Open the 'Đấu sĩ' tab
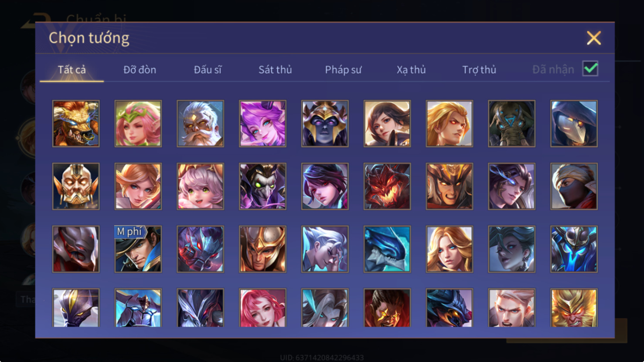The width and height of the screenshot is (644, 362). tap(208, 70)
